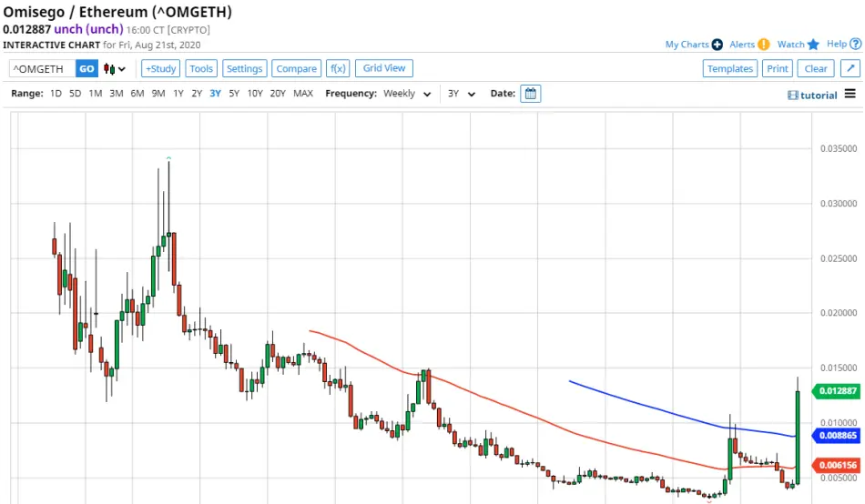Switch range to 6M
Image resolution: width=865 pixels, height=504 pixels.
[x=137, y=93]
